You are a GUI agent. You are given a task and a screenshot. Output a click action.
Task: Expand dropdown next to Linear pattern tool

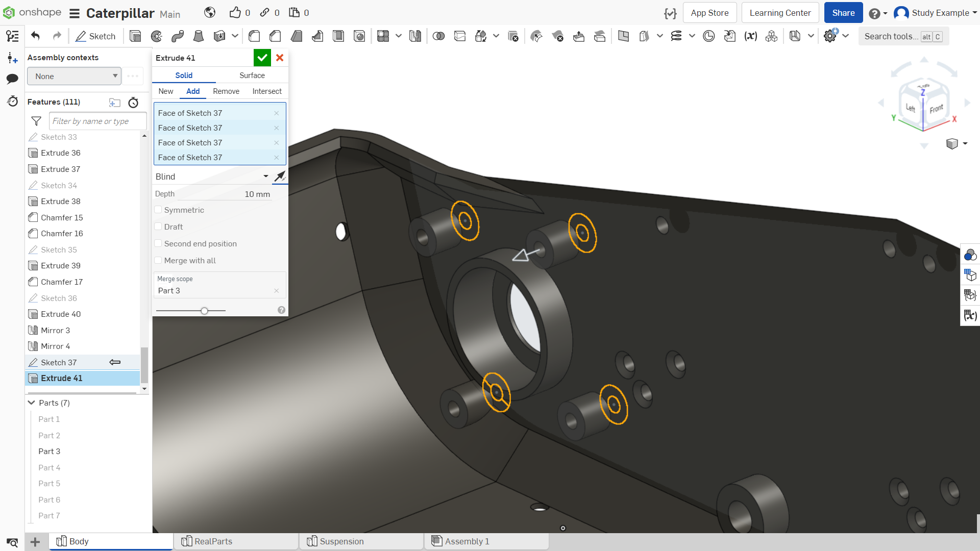point(398,36)
